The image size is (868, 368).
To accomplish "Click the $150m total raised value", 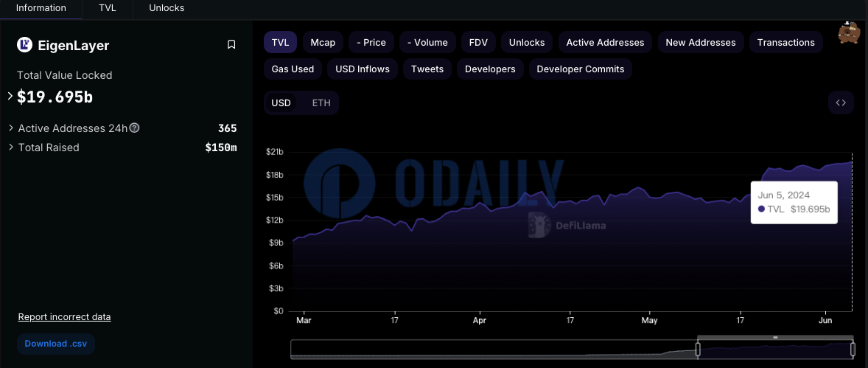I will click(221, 147).
